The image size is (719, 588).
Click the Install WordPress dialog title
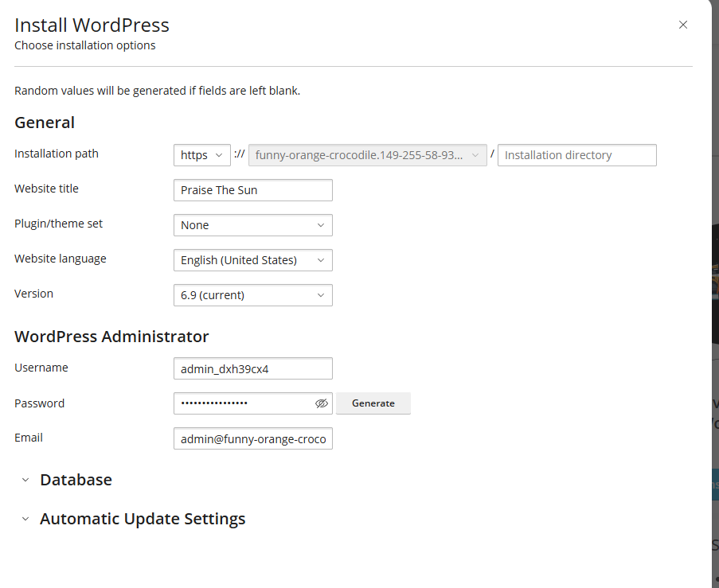tap(92, 25)
